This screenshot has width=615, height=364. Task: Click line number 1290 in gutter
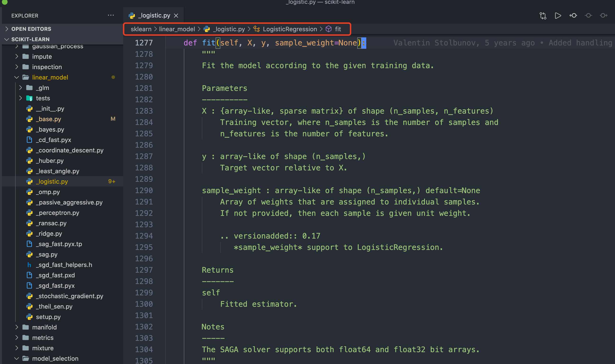(x=144, y=191)
